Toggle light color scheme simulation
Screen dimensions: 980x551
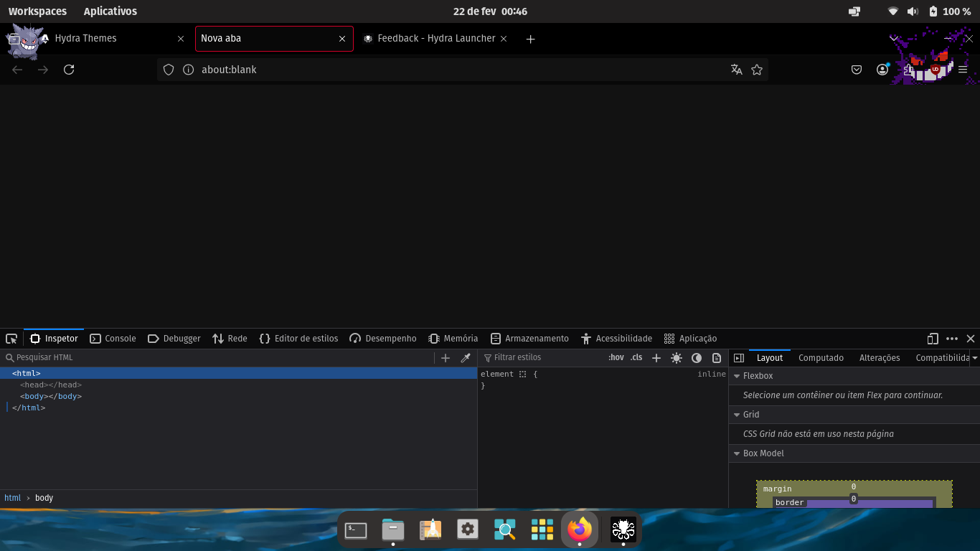pyautogui.click(x=676, y=358)
